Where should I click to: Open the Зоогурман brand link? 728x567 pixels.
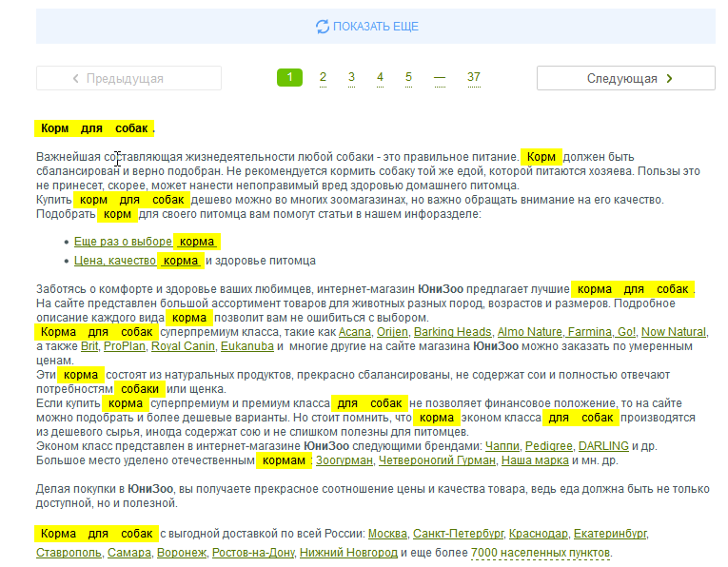[x=344, y=460]
